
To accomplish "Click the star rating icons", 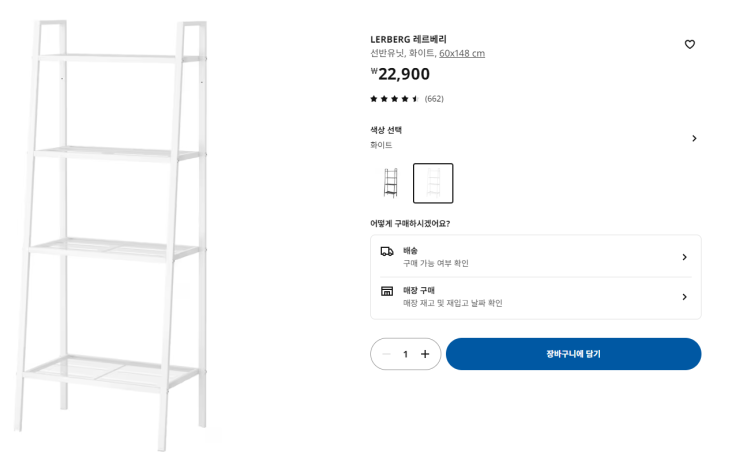I will pyautogui.click(x=394, y=99).
